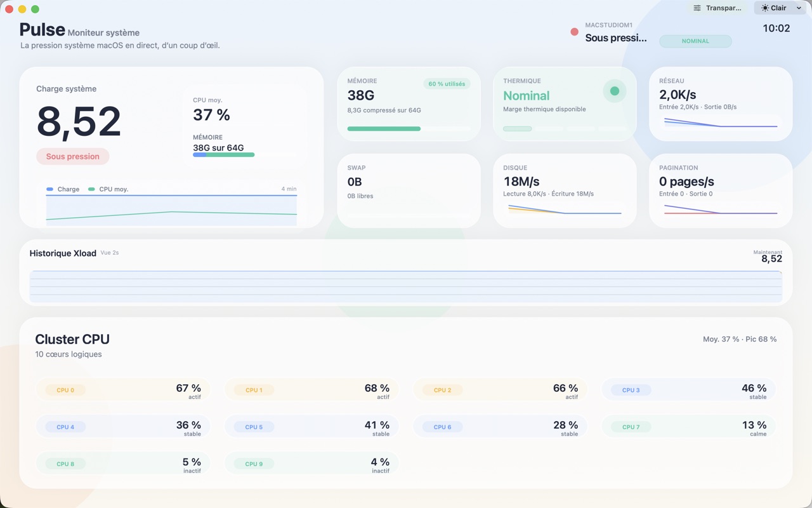Click the Nominal thermal status text

tap(527, 96)
